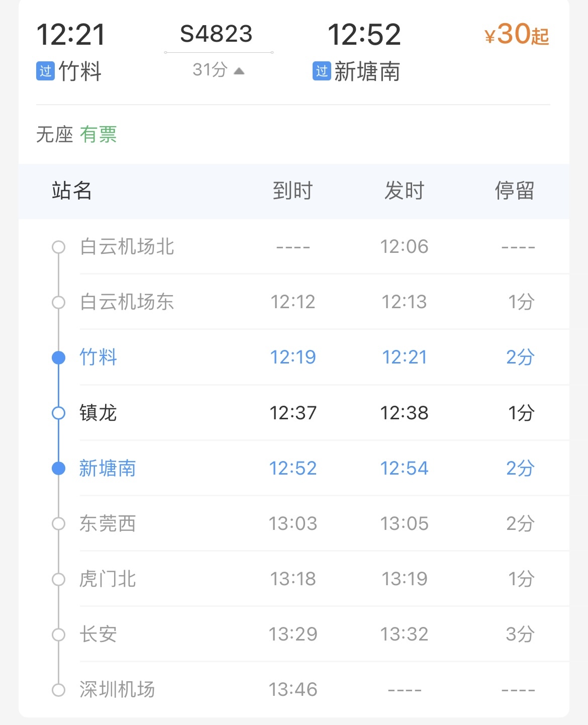Image resolution: width=588 pixels, height=725 pixels.
Task: Tap the ¥30起 price
Action: tap(517, 34)
